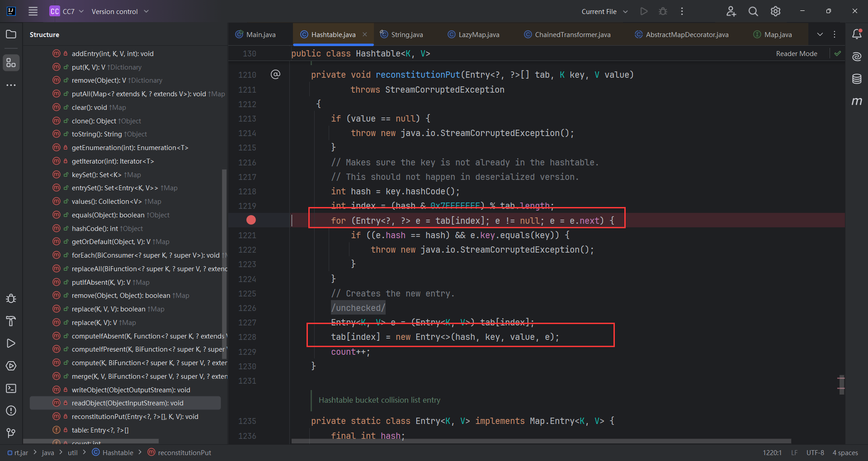The height and width of the screenshot is (461, 868).
Task: Open Code With Me user icon
Action: tap(731, 11)
